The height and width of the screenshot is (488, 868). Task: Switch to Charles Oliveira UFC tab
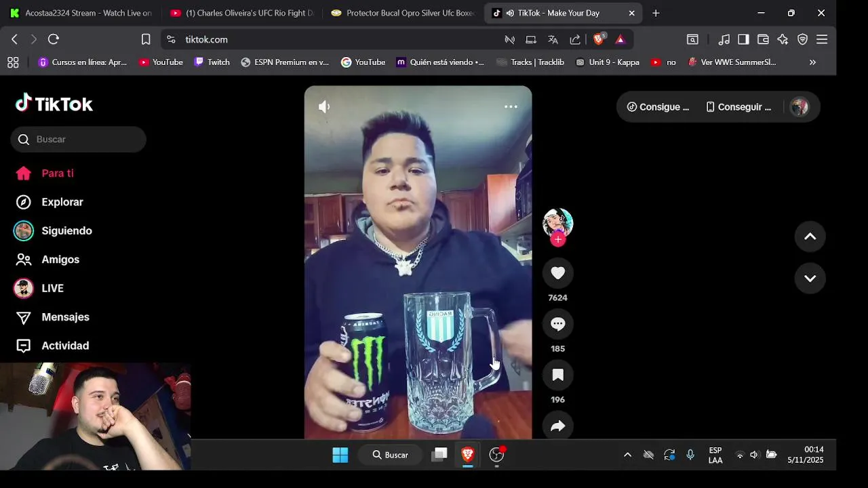tap(242, 13)
